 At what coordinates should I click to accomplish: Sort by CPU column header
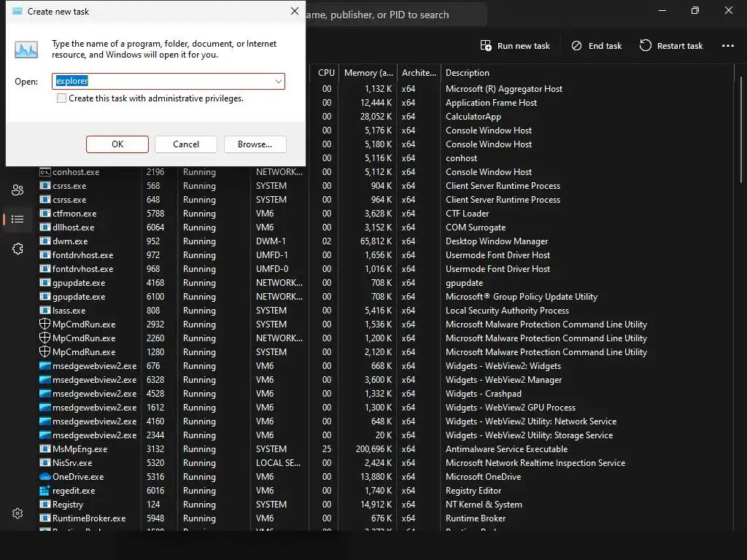(326, 73)
